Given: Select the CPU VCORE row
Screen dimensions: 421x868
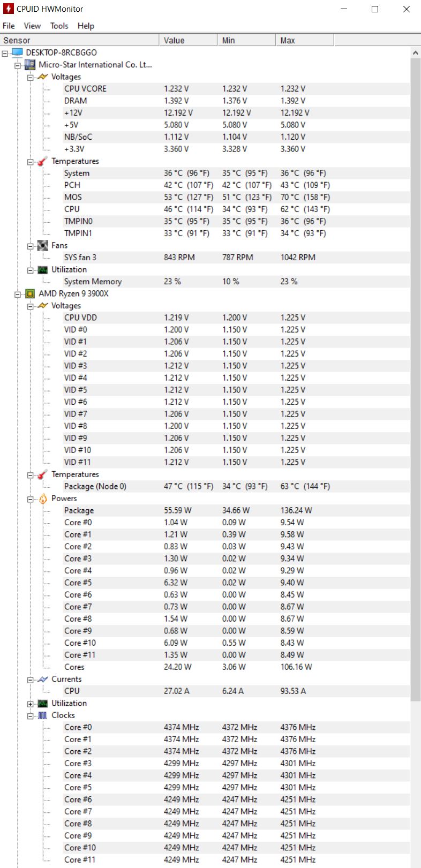Looking at the screenshot, I should pyautogui.click(x=236, y=89).
